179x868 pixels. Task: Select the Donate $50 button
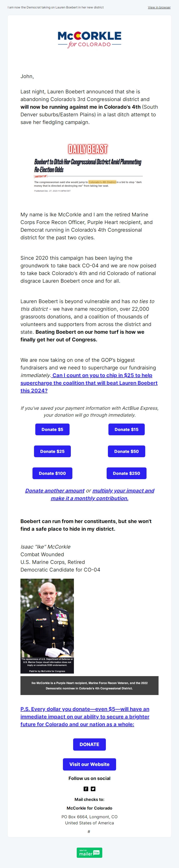[126, 451]
